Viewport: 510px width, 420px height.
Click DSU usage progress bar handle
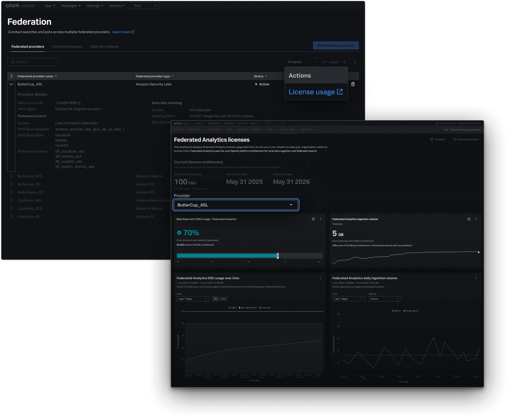coord(278,256)
